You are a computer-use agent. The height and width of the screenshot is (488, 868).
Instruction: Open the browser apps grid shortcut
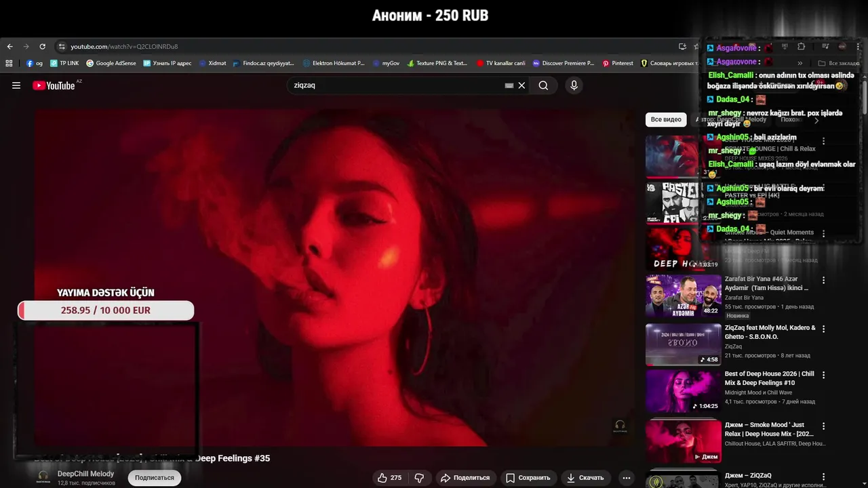pos(9,63)
